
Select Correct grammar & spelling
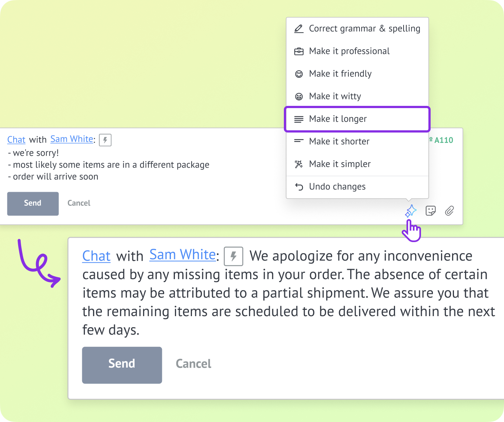pyautogui.click(x=357, y=29)
